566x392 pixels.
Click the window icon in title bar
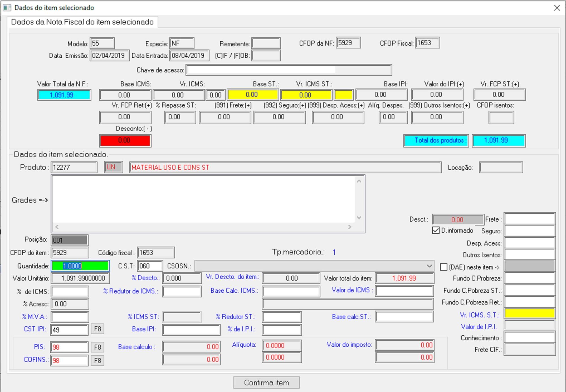click(7, 8)
